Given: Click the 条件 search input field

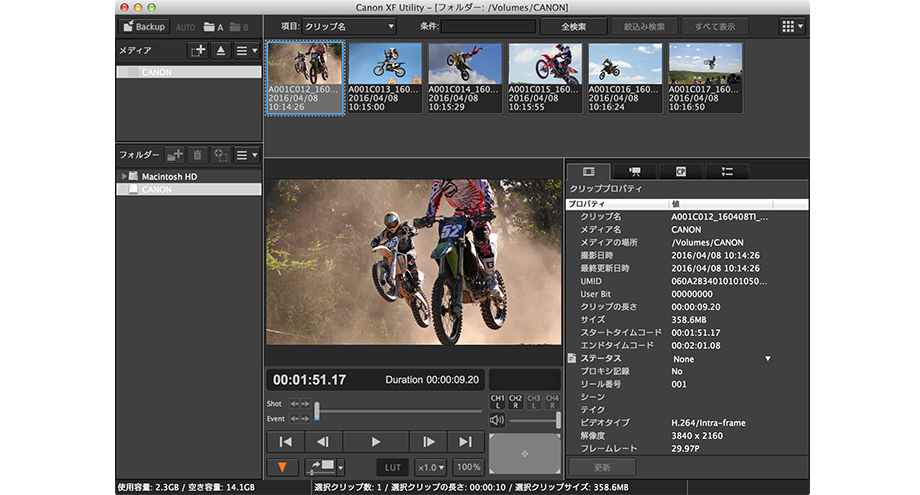Looking at the screenshot, I should coord(488,26).
